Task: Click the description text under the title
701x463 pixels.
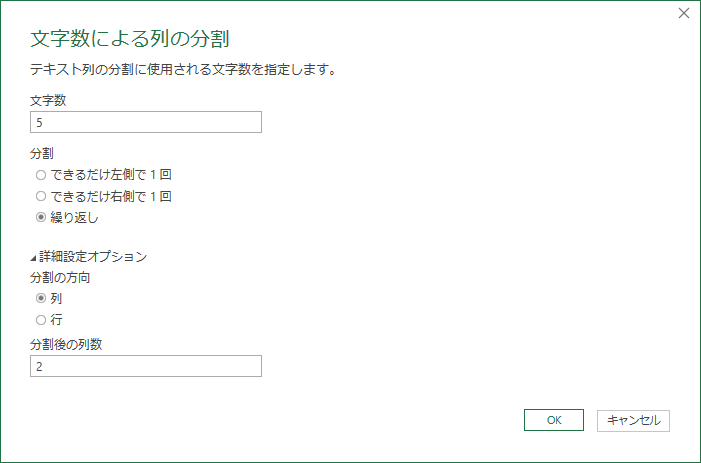Action: pyautogui.click(x=183, y=70)
